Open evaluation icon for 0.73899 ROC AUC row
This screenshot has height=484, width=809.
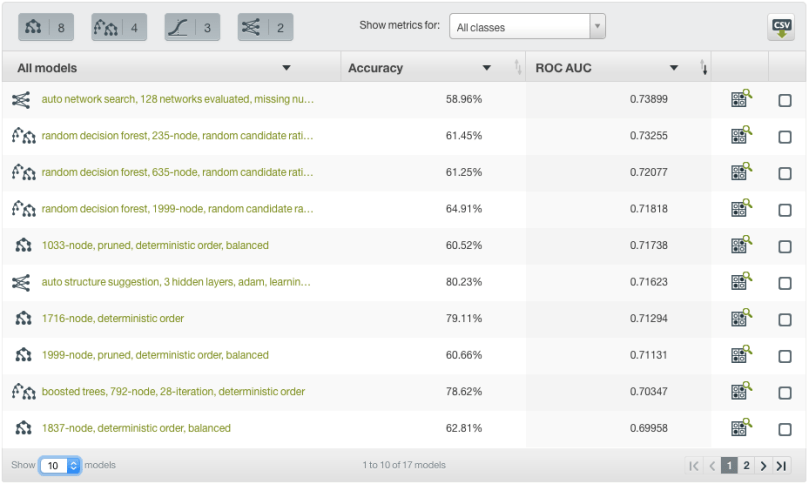point(740,99)
